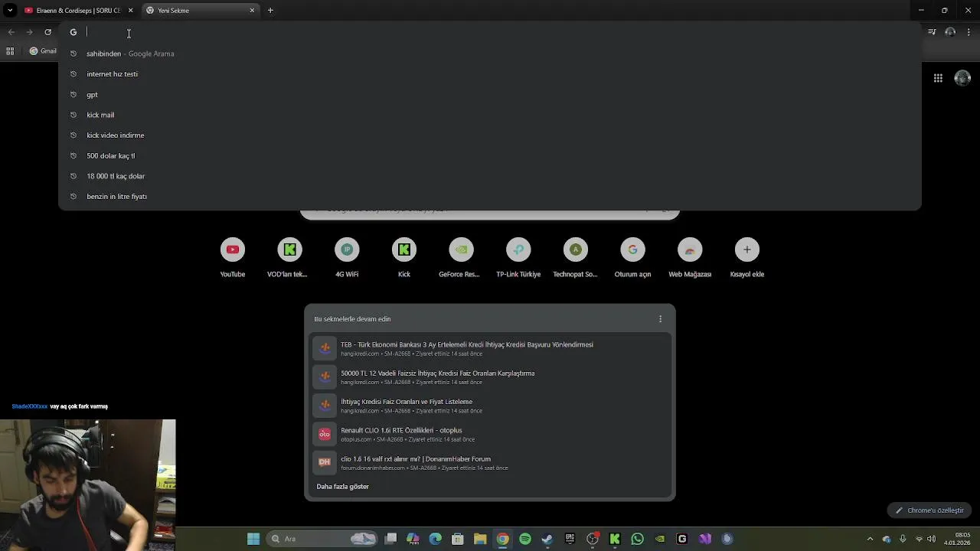Screen dimensions: 980x551
Task: Select the 500 dolar kaç tl suggestion
Action: 490,155
